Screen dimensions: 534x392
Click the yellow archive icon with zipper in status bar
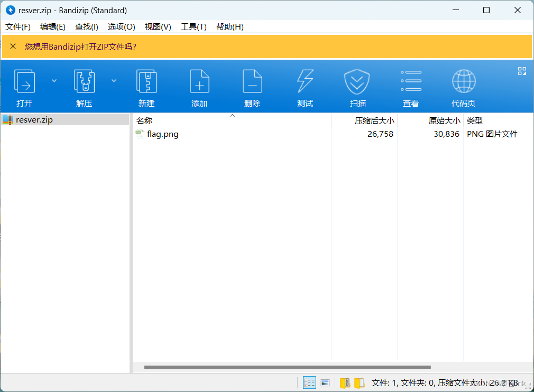point(345,383)
